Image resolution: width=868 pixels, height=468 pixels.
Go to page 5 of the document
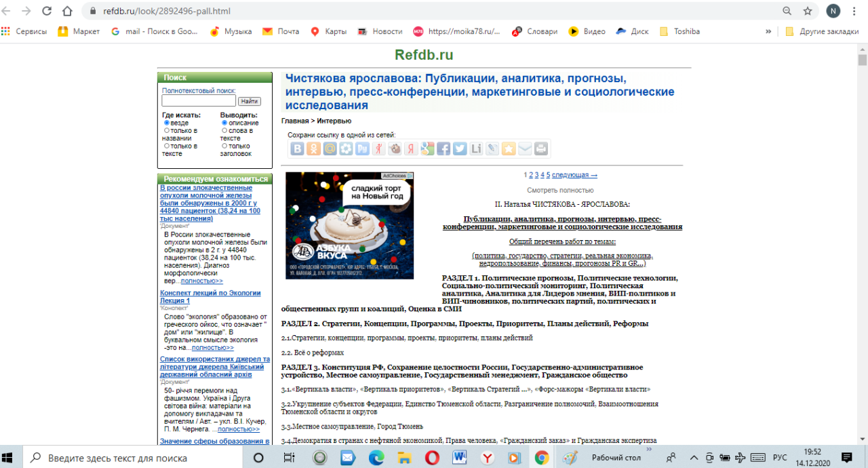(x=548, y=175)
